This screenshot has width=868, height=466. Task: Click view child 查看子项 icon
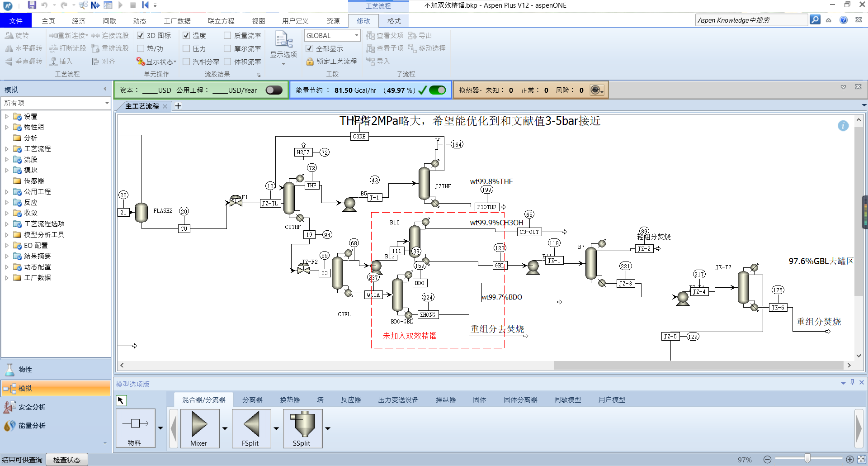pos(371,48)
